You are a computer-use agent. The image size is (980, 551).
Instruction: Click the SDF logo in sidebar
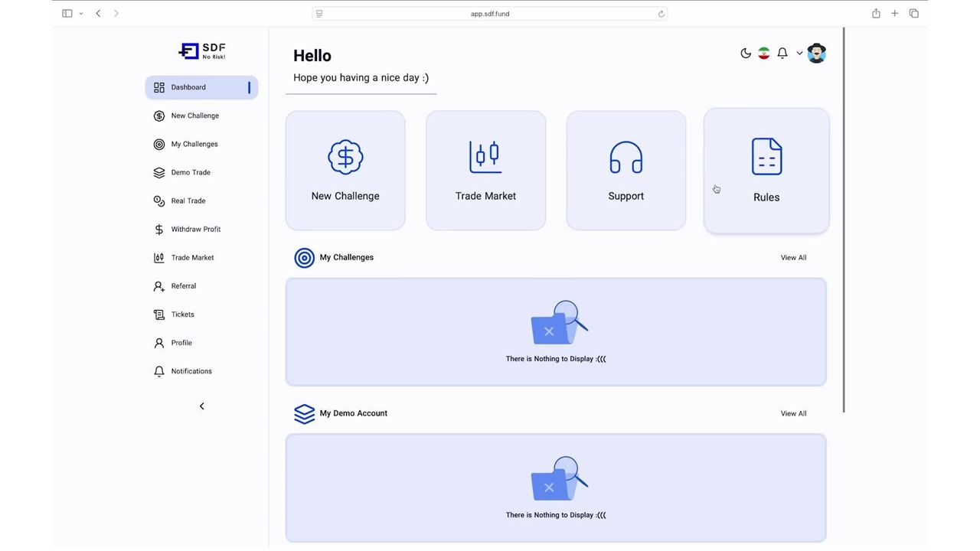(202, 51)
